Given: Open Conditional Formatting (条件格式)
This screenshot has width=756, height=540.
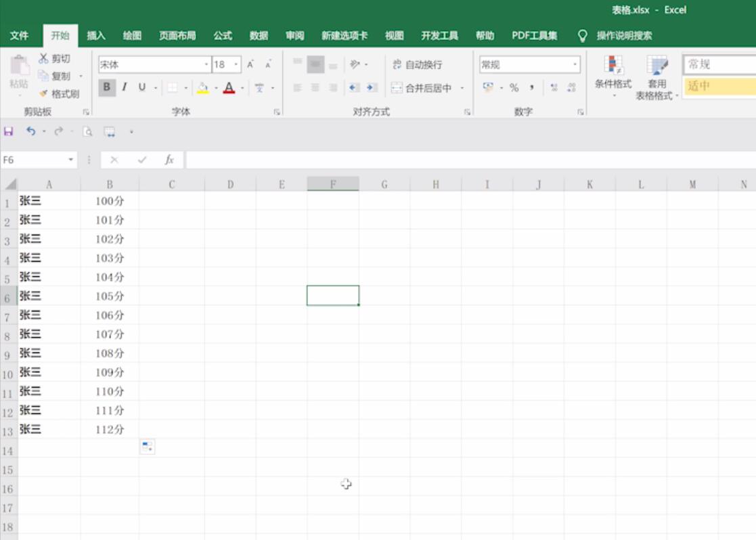Looking at the screenshot, I should coord(613,76).
